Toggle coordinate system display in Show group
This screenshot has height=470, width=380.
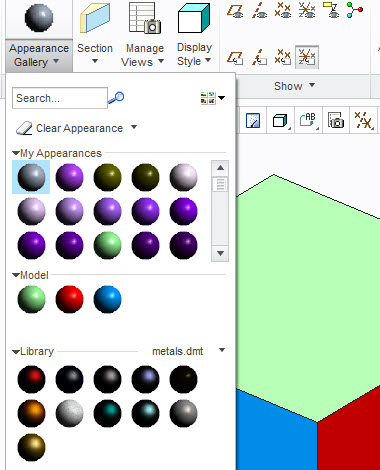coord(307,10)
